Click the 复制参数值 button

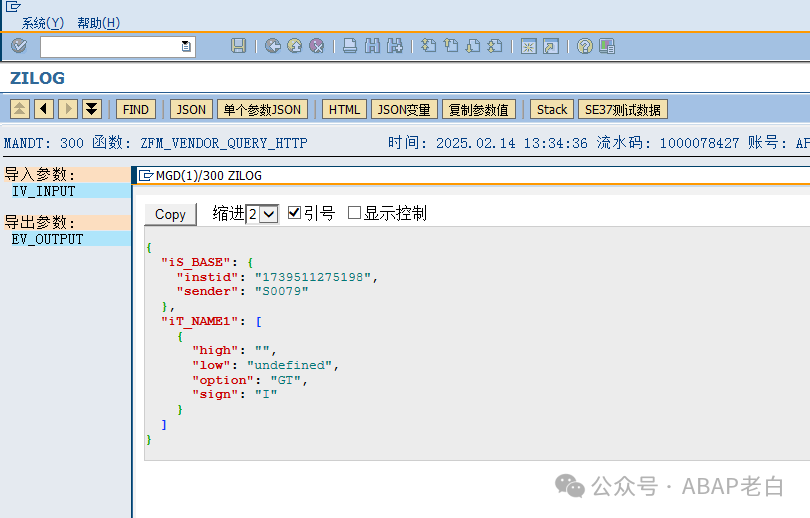coord(478,109)
